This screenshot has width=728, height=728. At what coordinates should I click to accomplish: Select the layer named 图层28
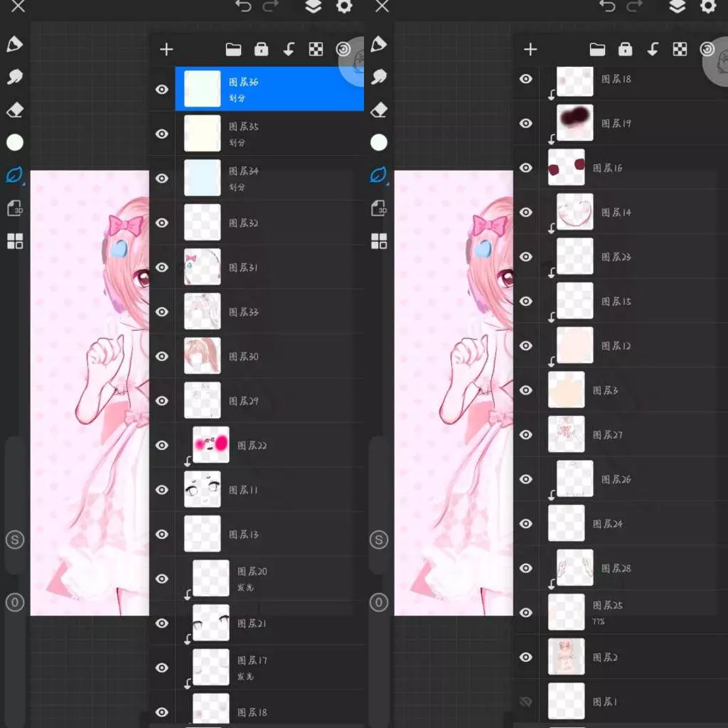633,568
